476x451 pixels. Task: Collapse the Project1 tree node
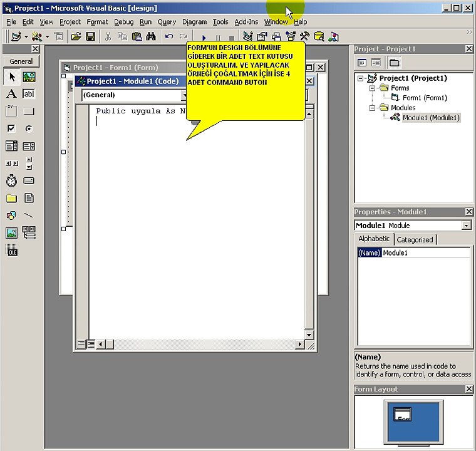click(360, 79)
